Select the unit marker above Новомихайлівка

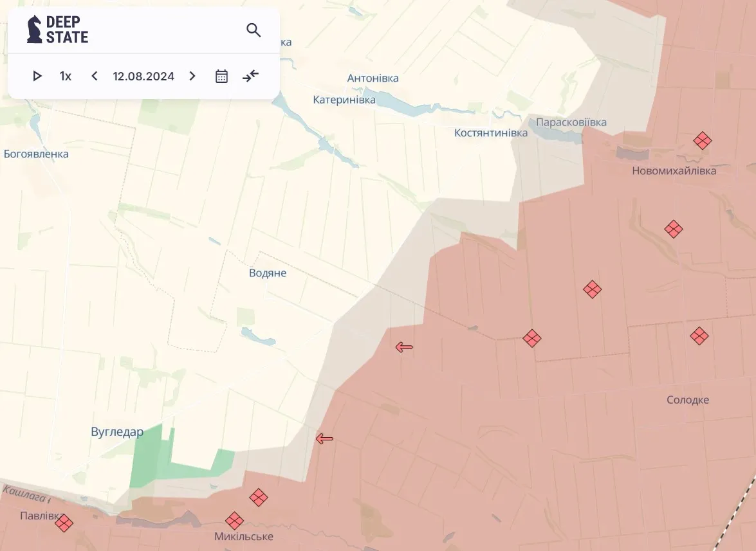click(702, 140)
